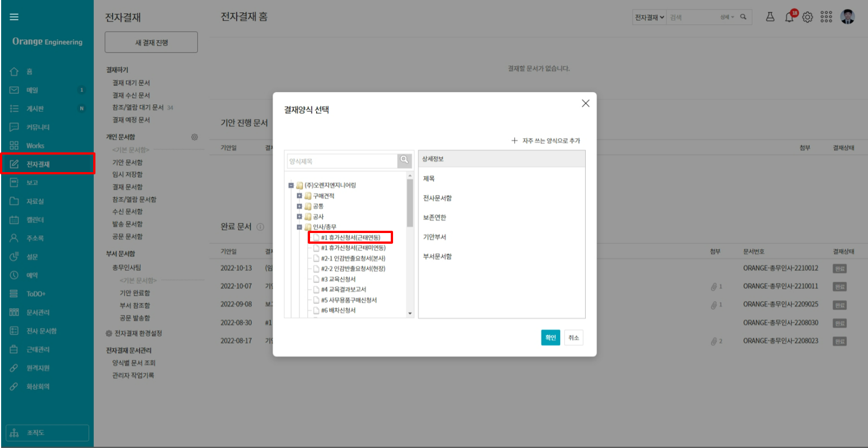
Task: Open the 개인 문서함 settings gear
Action: pos(194,137)
